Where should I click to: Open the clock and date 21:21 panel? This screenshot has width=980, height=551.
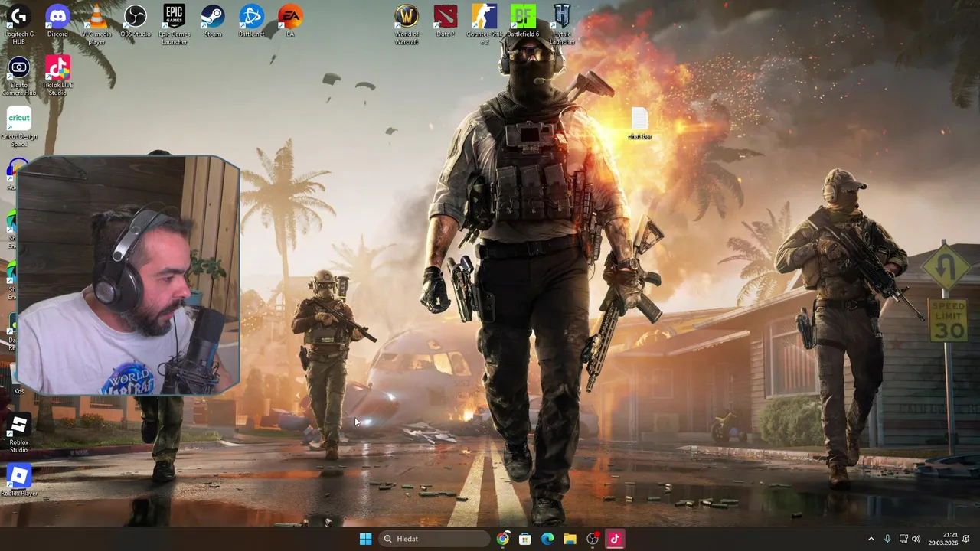[943, 539]
